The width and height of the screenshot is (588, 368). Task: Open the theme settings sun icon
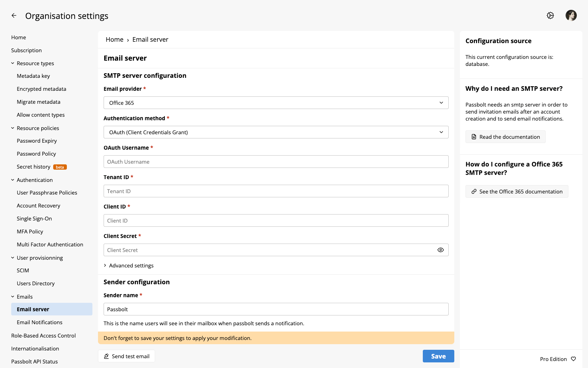(550, 15)
